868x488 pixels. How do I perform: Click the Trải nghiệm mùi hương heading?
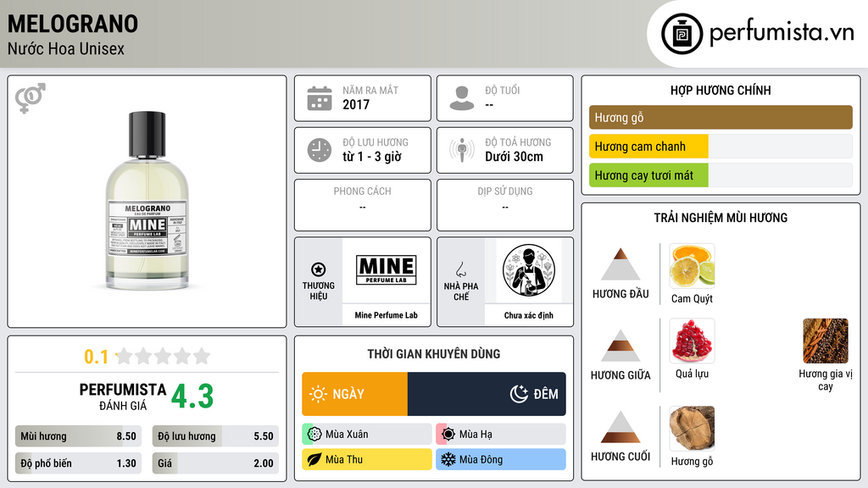tap(721, 218)
